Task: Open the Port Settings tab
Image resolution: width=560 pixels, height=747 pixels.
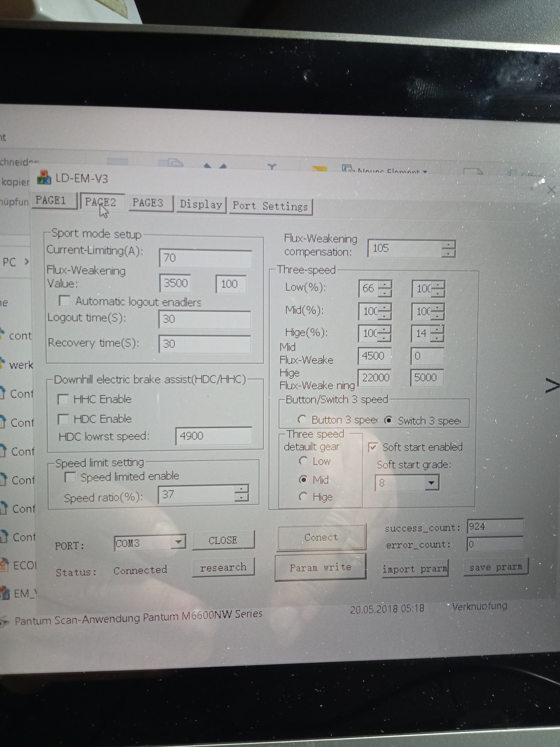Action: pyautogui.click(x=270, y=206)
